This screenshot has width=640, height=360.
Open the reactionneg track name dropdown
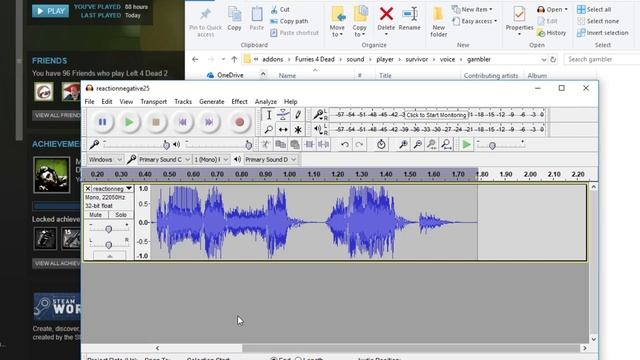pos(113,189)
